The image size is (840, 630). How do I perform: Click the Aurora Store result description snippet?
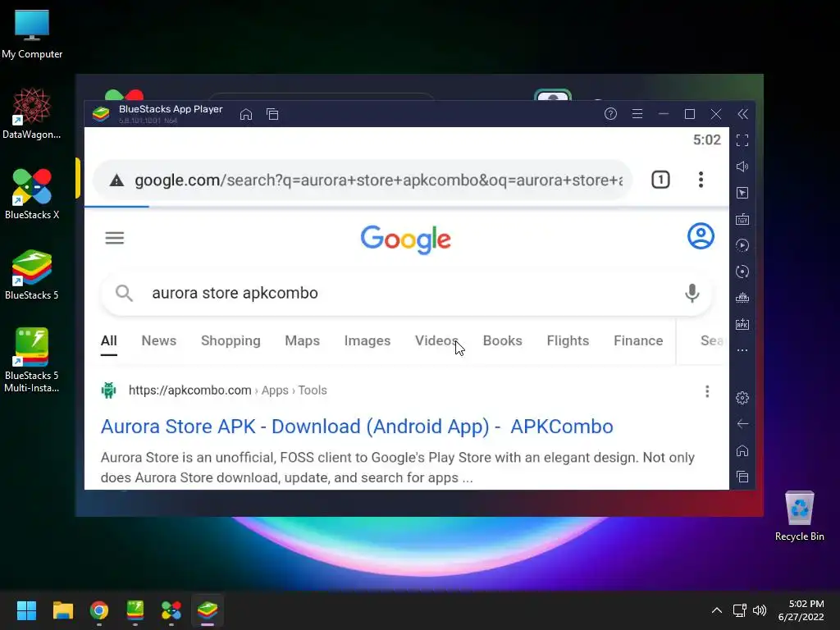(x=398, y=468)
